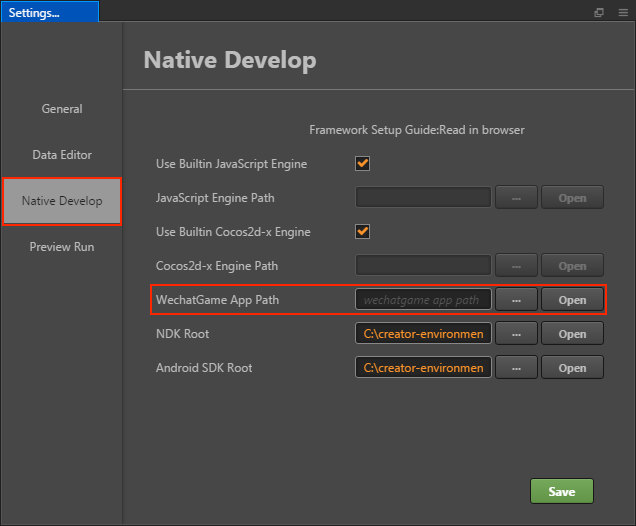Screen dimensions: 636x526
Task: Click the NDK Root path field
Action: click(423, 333)
